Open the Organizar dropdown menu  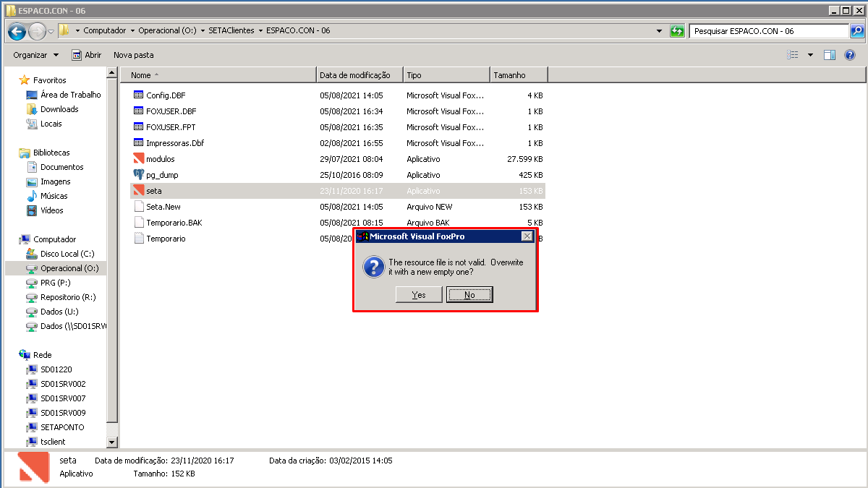[35, 55]
